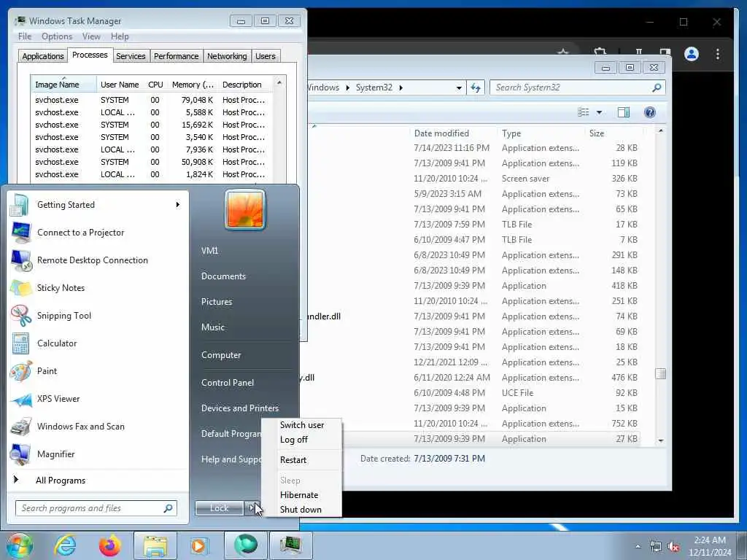Expand the System32 breadcrumb arrow
The height and width of the screenshot is (560, 747).
click(400, 87)
